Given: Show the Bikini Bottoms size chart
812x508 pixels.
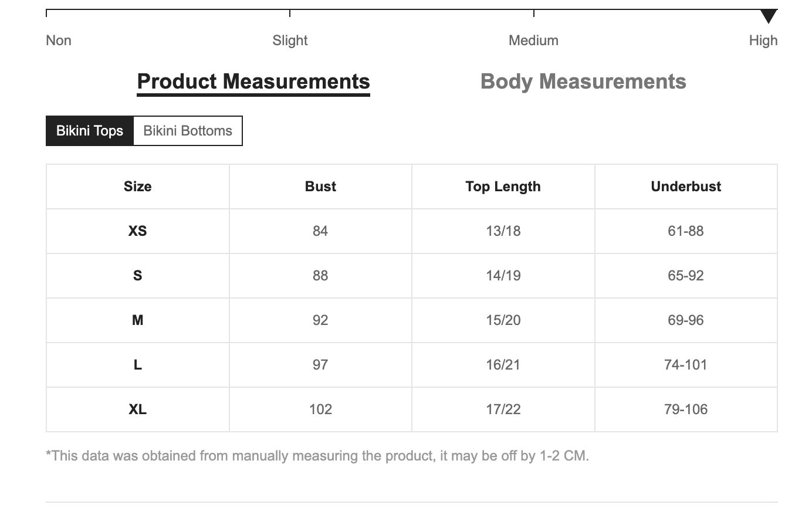Looking at the screenshot, I should point(188,131).
